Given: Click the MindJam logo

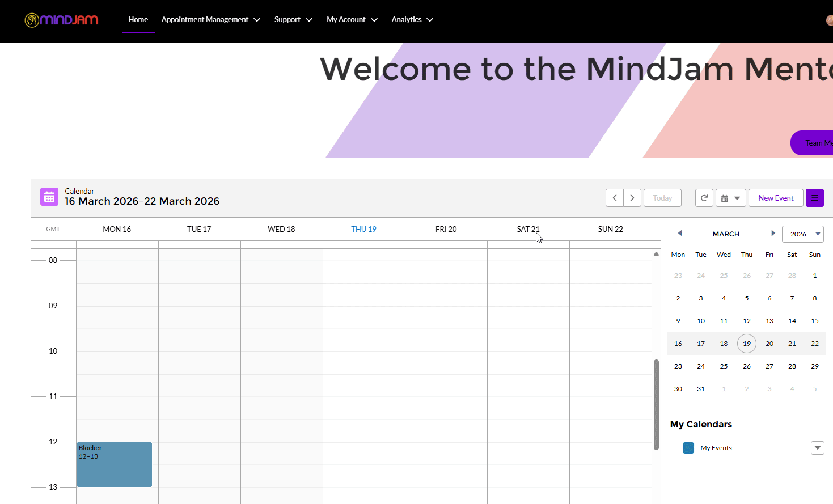Looking at the screenshot, I should coord(61,19).
